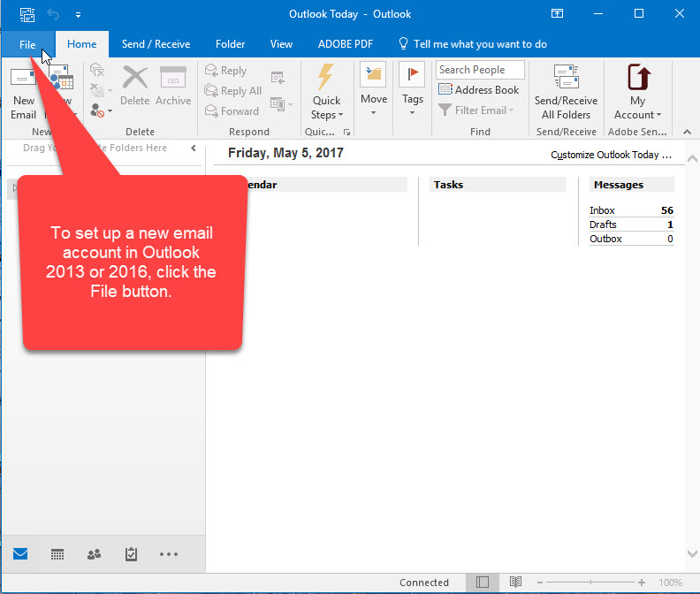This screenshot has width=700, height=594.
Task: Click the Send/Receive quick access icon
Action: click(27, 14)
